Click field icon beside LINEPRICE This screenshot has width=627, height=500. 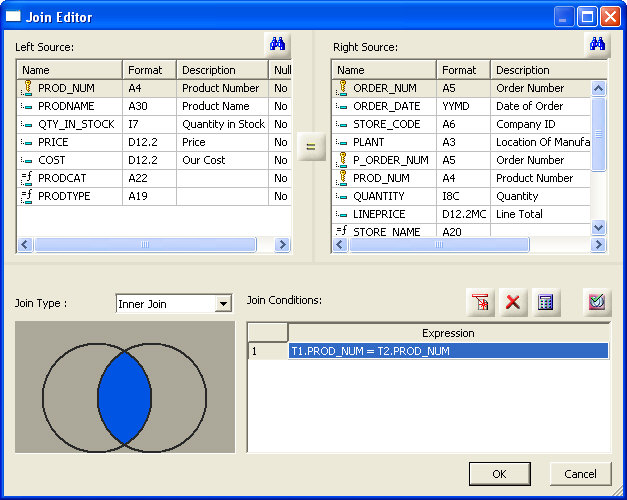342,214
